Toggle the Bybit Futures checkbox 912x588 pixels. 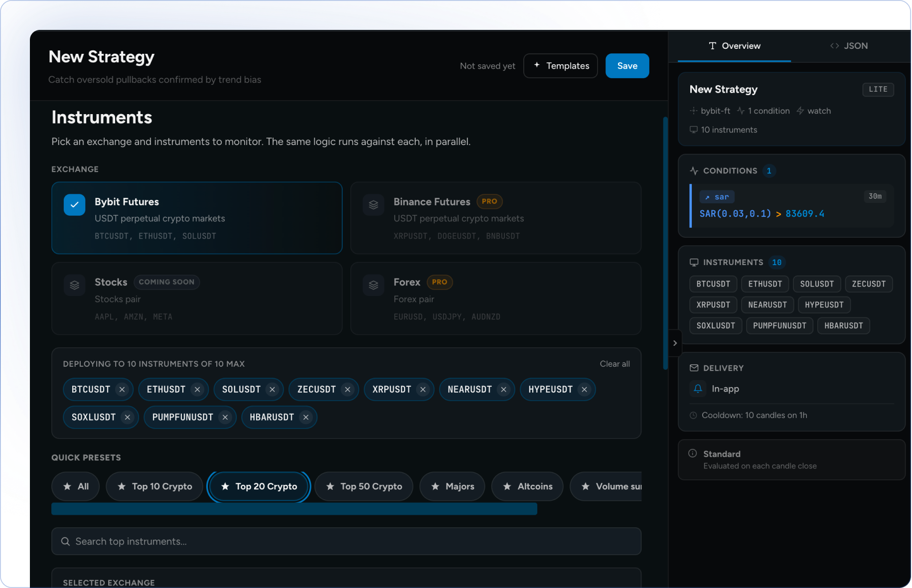[x=74, y=205]
